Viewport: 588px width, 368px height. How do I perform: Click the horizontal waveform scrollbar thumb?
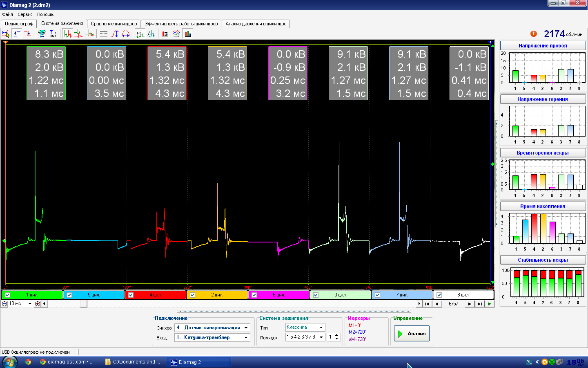point(84,304)
